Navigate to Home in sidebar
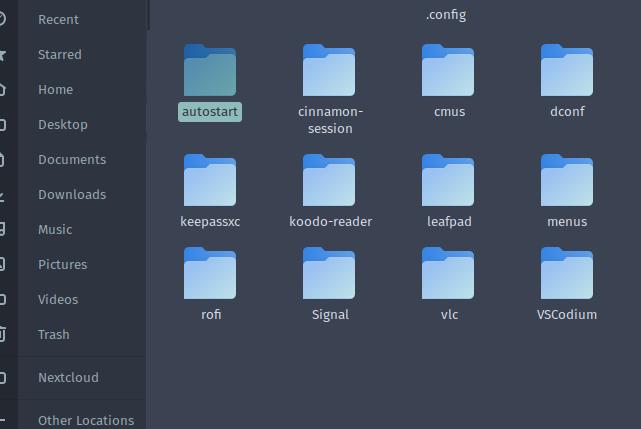641x429 pixels. pyautogui.click(x=55, y=89)
